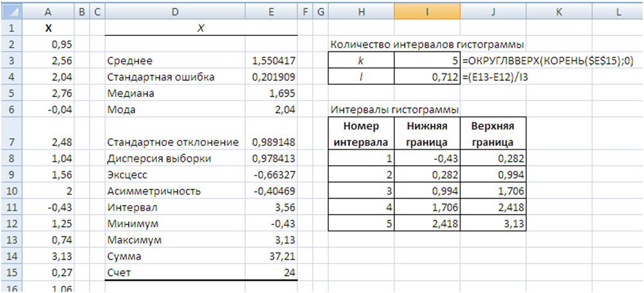
Task: Click value 0,201909
Action: click(271, 77)
